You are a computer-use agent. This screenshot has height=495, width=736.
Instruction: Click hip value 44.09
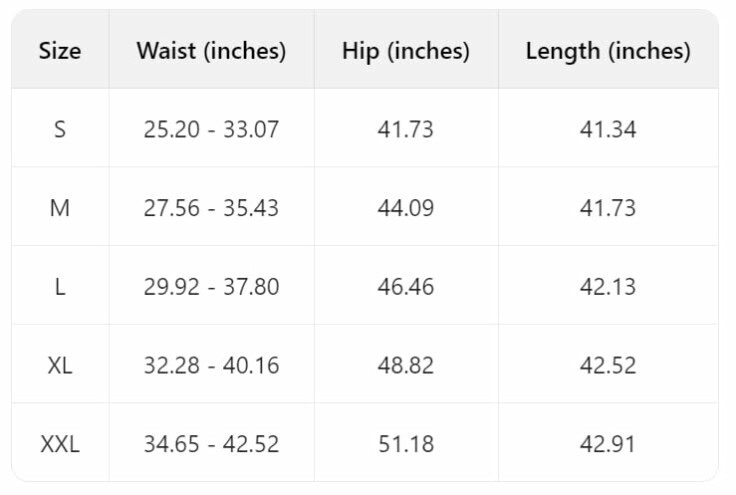[x=405, y=208]
